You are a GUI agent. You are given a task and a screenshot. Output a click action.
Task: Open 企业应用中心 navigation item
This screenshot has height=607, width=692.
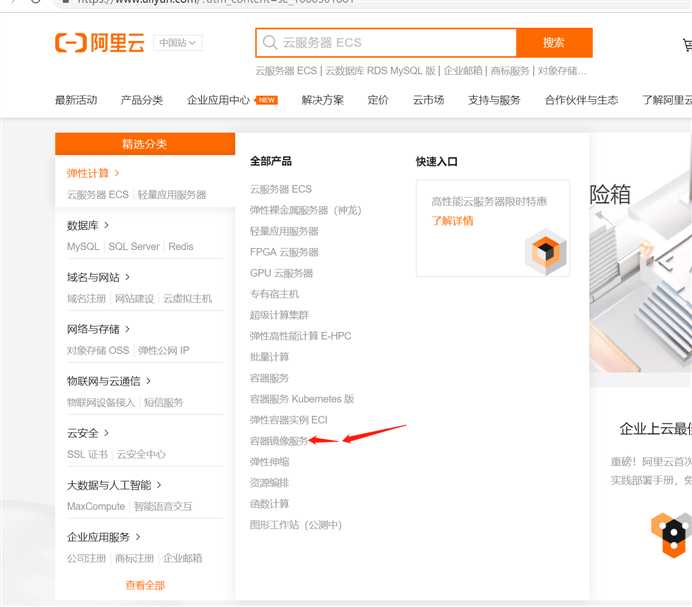click(218, 100)
